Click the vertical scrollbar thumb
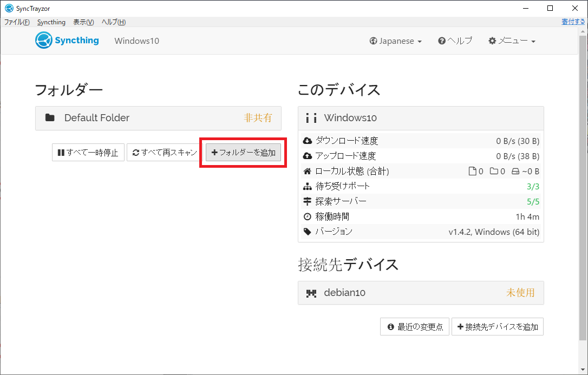The width and height of the screenshot is (588, 375). pos(583,188)
